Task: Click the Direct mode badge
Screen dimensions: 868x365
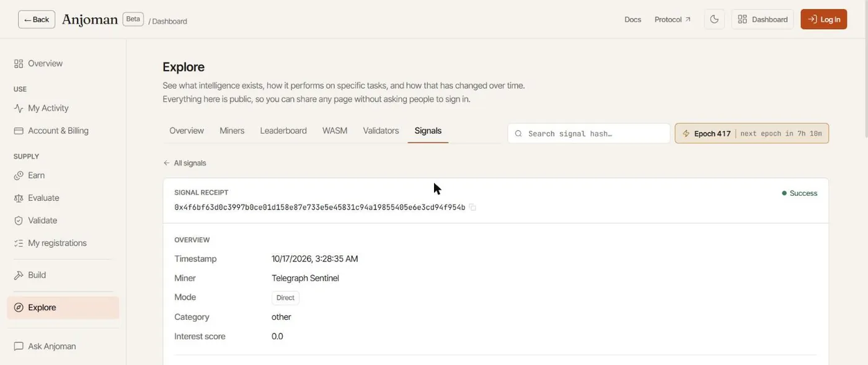Action: pyautogui.click(x=285, y=298)
